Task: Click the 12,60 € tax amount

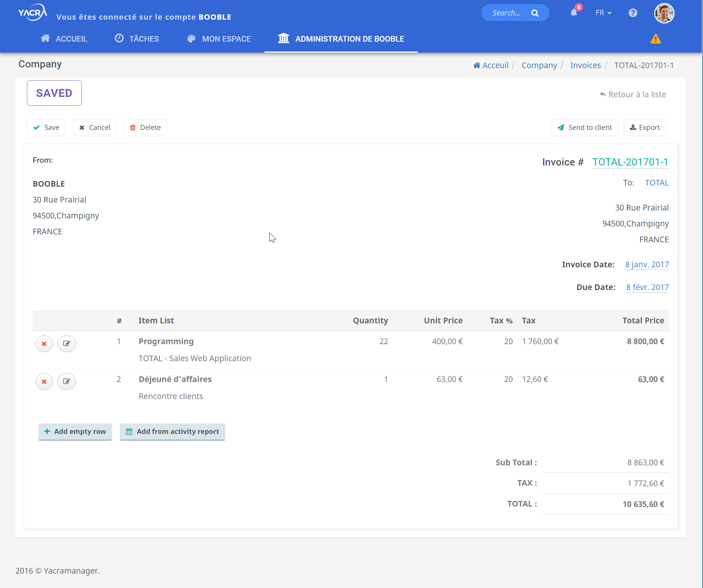Action: (x=535, y=379)
